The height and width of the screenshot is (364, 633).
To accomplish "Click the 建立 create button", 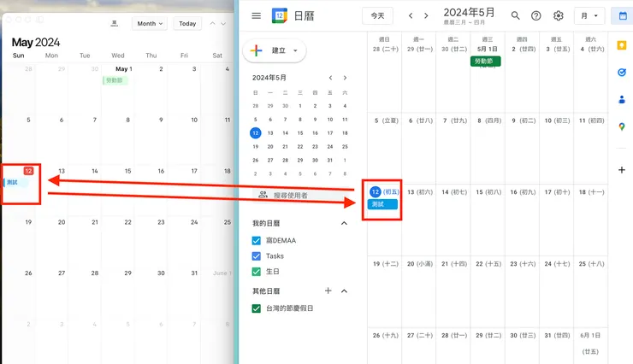I will click(x=274, y=50).
